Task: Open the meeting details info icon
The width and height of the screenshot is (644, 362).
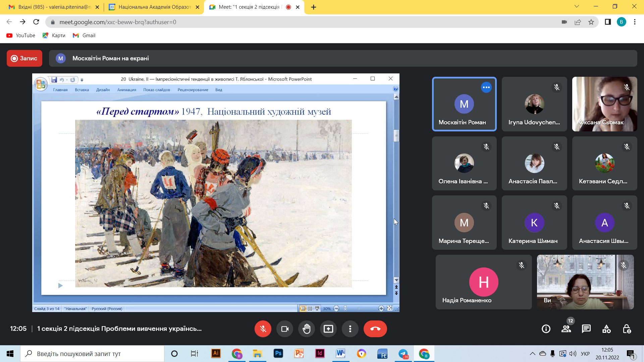Action: coord(546,329)
